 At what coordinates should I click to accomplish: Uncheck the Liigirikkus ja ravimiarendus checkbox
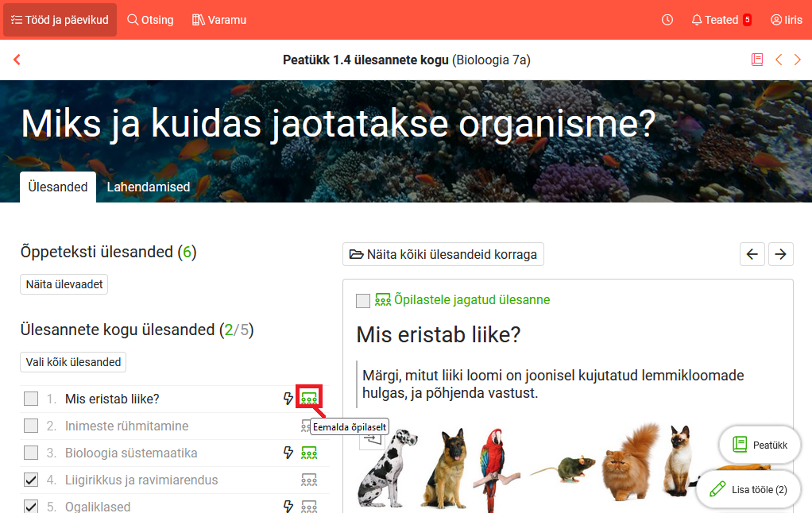point(31,480)
